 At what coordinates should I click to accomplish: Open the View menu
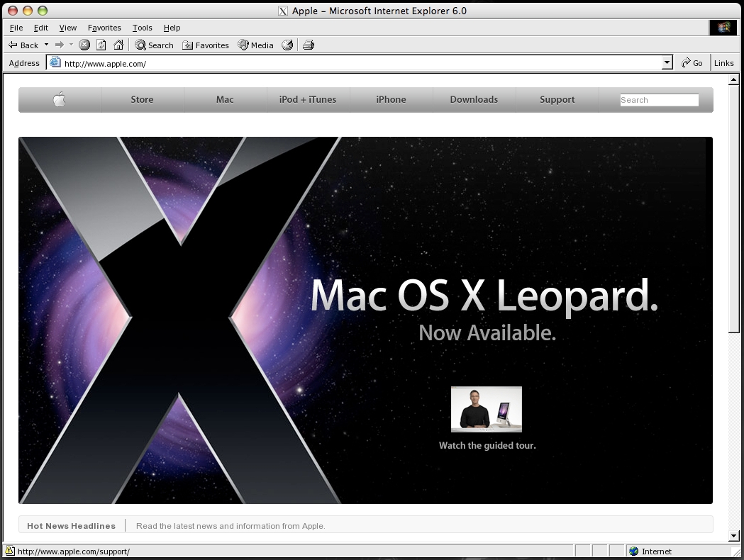tap(68, 28)
